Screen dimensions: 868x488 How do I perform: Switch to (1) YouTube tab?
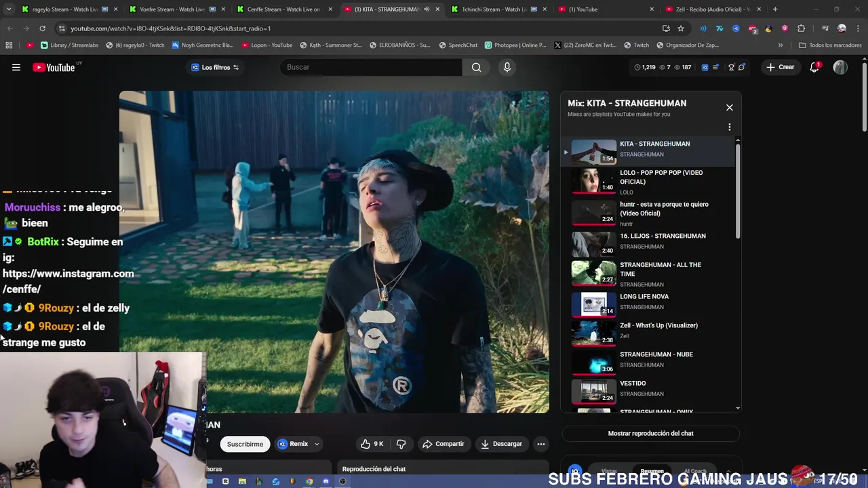click(605, 9)
